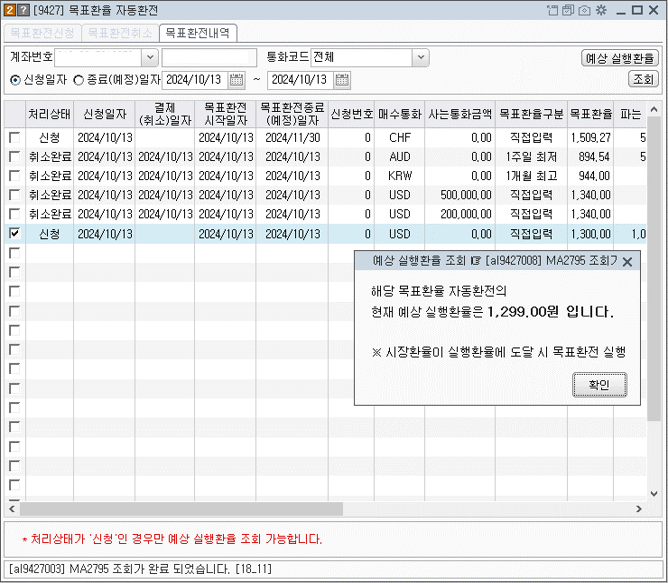Click the horizontal scrollbar right arrow
Screen dimensions: 668x583
(640, 511)
